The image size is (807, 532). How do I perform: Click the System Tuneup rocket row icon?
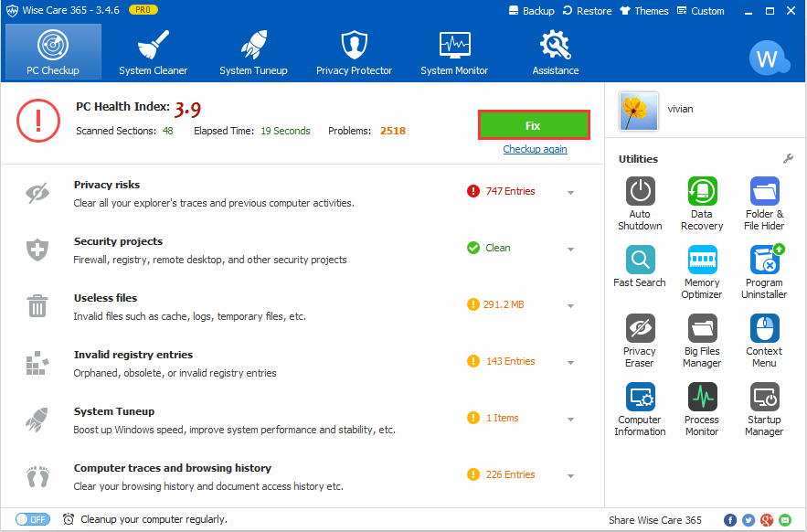tap(37, 420)
